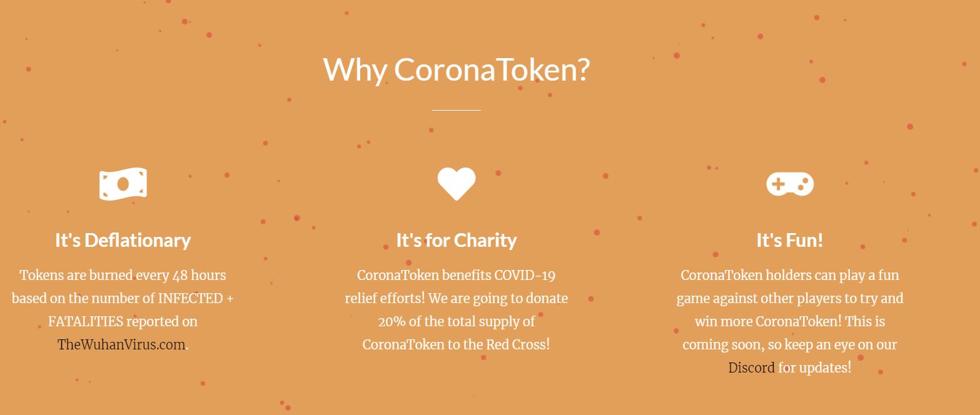Click the "CoronaToken benefits COVID-19" line
The width and height of the screenshot is (980, 415).
tap(457, 275)
